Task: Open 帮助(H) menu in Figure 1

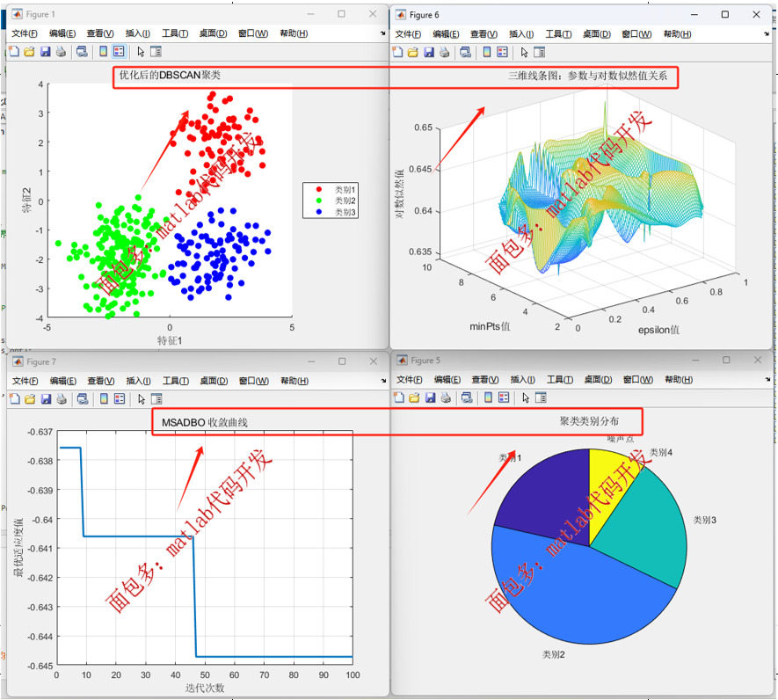Action: (x=294, y=33)
